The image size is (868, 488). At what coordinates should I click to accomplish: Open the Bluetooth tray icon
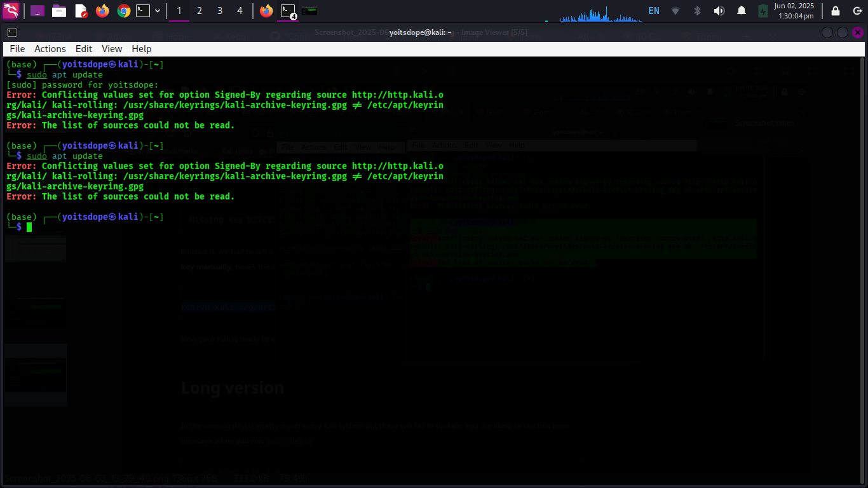[697, 11]
